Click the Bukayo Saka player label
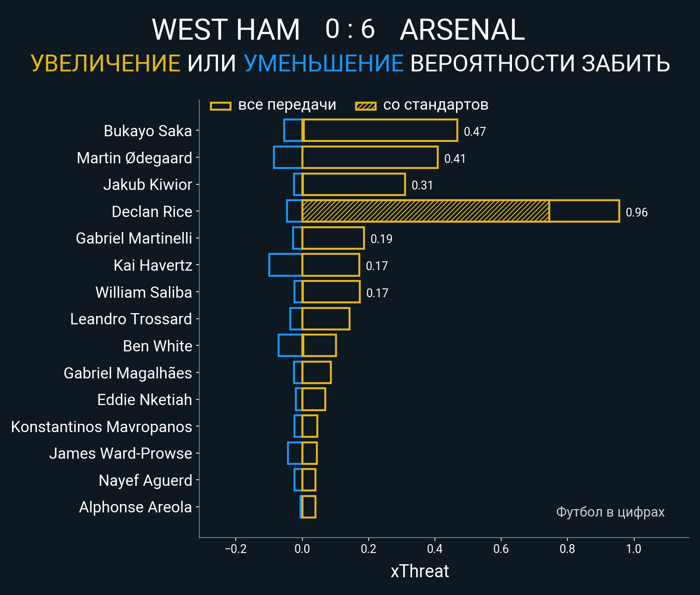This screenshot has height=595, width=700. [x=148, y=131]
